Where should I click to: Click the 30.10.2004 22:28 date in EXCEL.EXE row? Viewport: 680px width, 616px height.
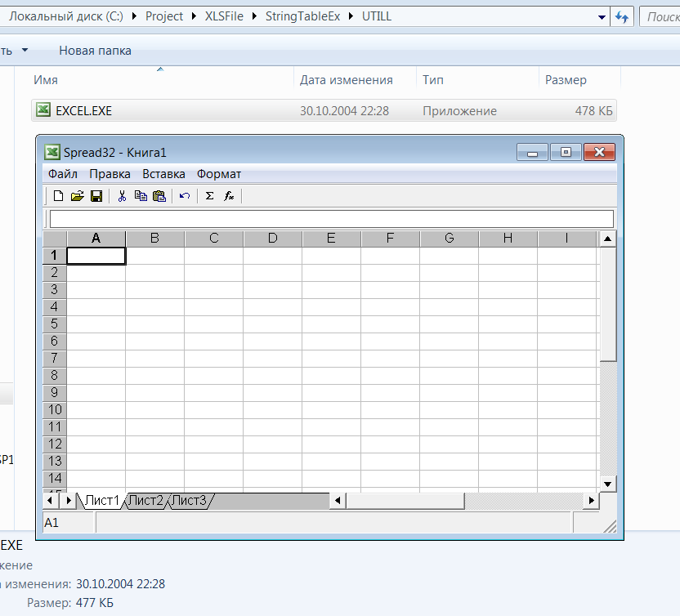point(344,111)
